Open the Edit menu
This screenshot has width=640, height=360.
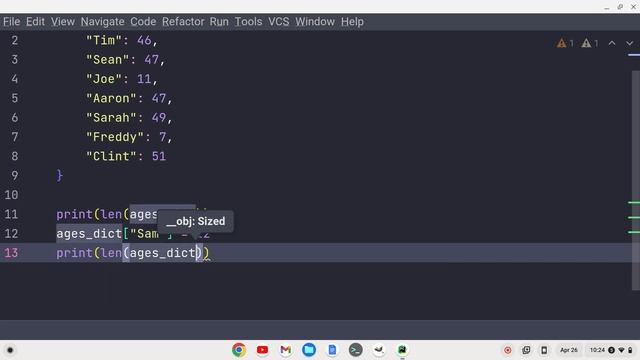[x=35, y=22]
